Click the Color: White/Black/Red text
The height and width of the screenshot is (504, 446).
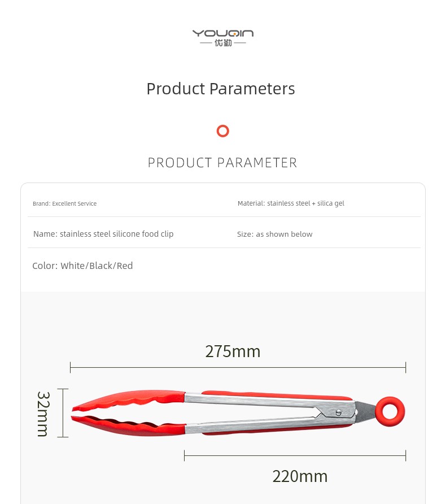[x=82, y=266]
